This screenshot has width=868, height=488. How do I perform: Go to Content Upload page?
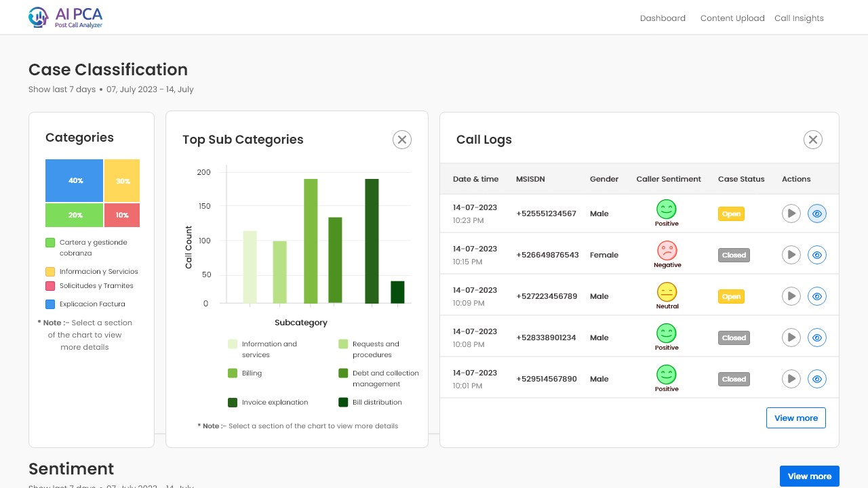tap(732, 18)
